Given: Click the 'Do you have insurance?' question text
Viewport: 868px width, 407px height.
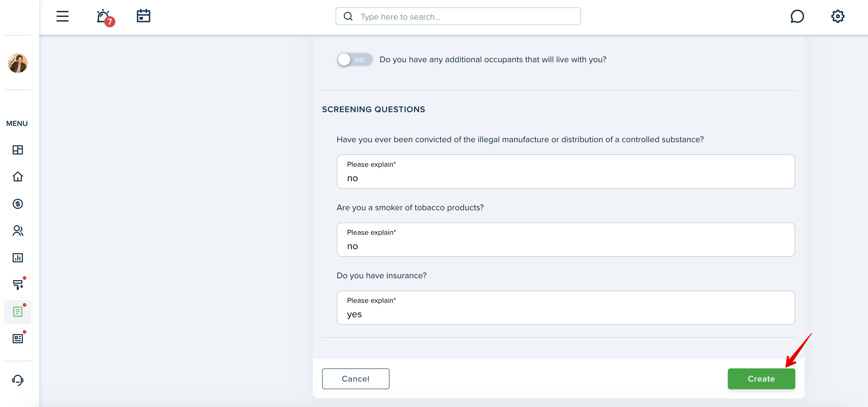Looking at the screenshot, I should pyautogui.click(x=382, y=276).
